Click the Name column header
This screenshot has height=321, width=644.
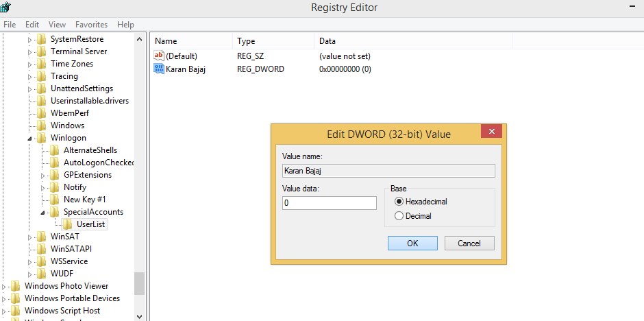[192, 41]
